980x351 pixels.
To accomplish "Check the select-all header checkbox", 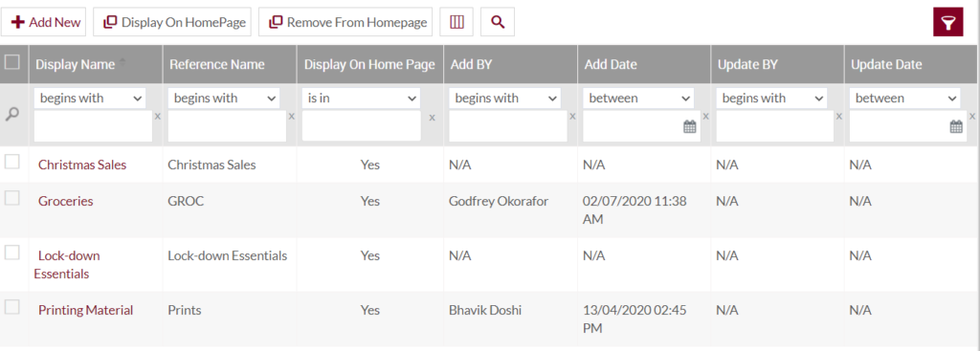I will click(x=11, y=62).
